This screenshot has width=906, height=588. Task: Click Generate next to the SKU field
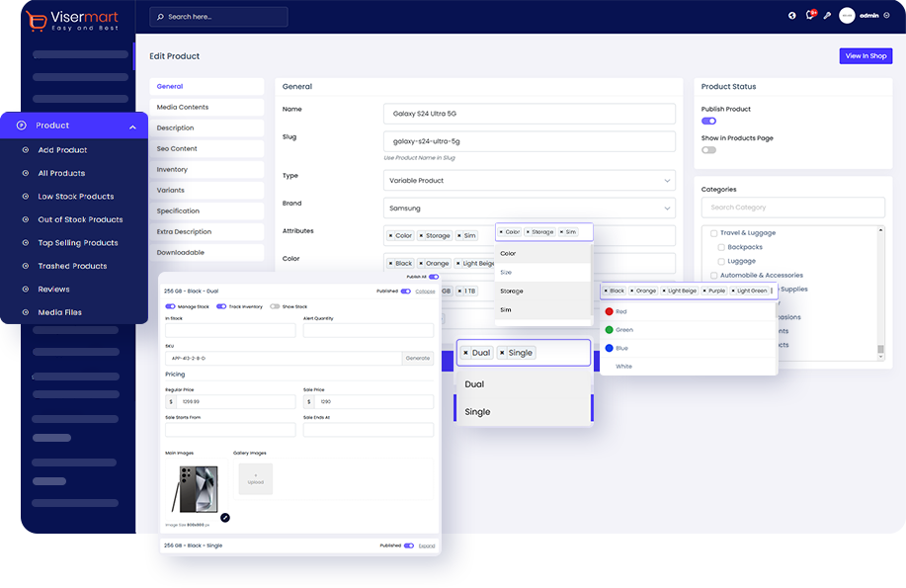coord(417,359)
